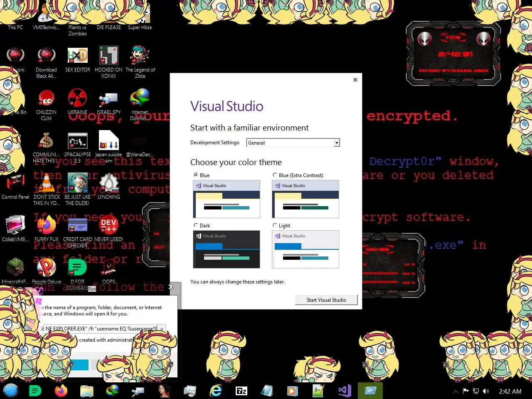The height and width of the screenshot is (399, 532).
Task: Select the UKRAINE radiation symbol desktop icon
Action: click(78, 102)
